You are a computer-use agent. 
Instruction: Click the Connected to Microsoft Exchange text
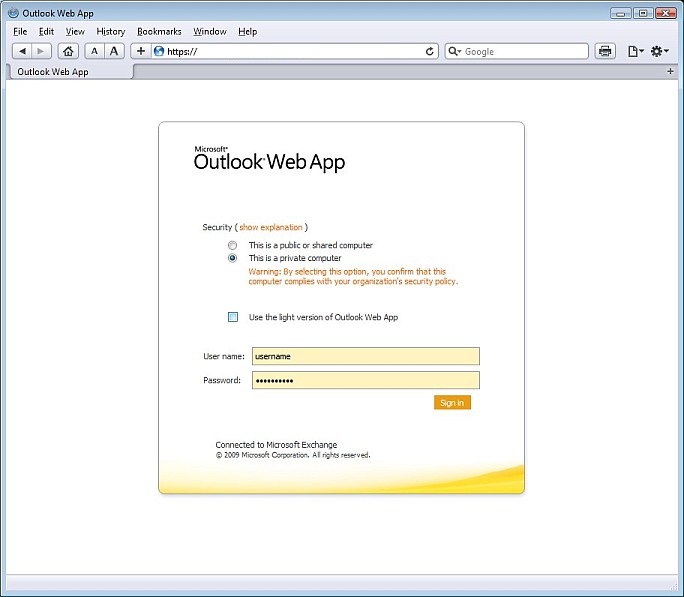[276, 445]
